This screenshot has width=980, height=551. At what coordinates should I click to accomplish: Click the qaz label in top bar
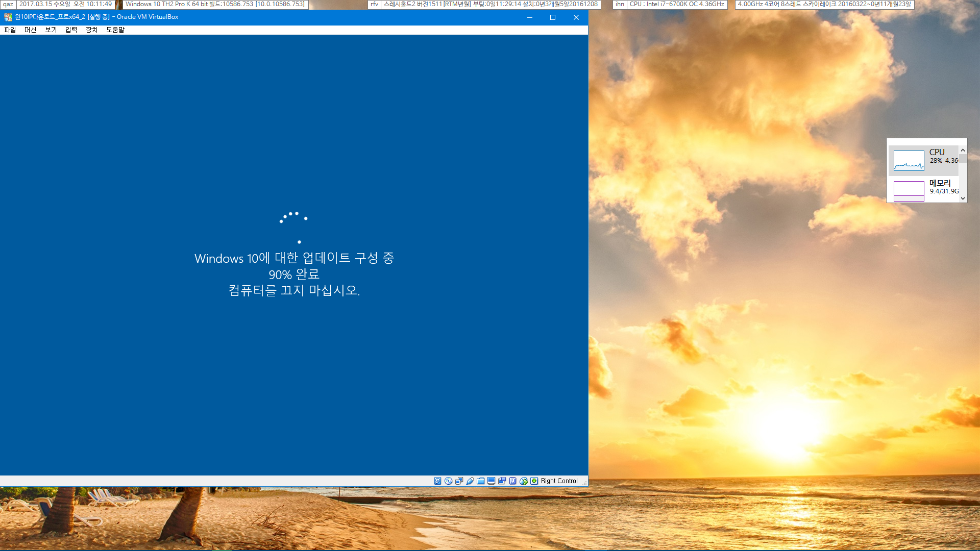(8, 4)
